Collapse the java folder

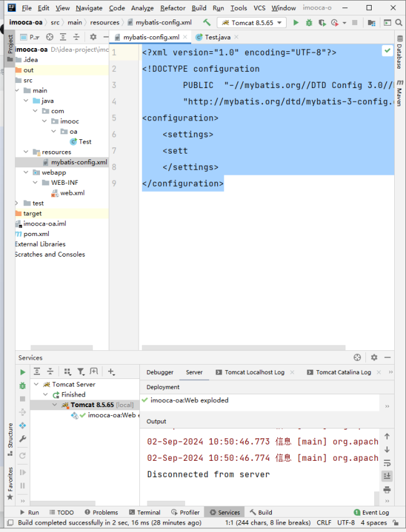tap(26, 101)
